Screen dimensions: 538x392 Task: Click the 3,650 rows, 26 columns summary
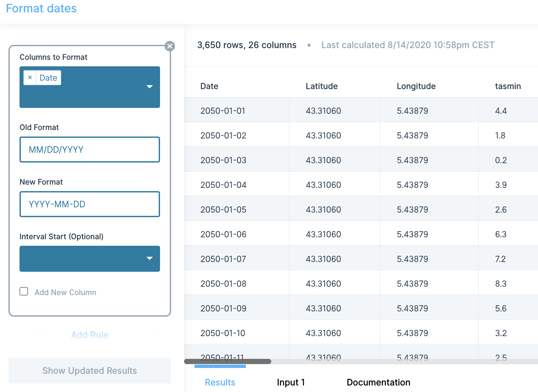click(x=247, y=45)
